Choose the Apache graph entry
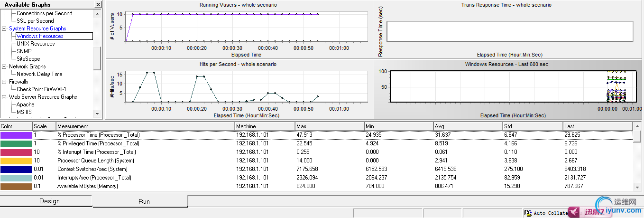The height and width of the screenshot is (218, 644). click(26, 104)
